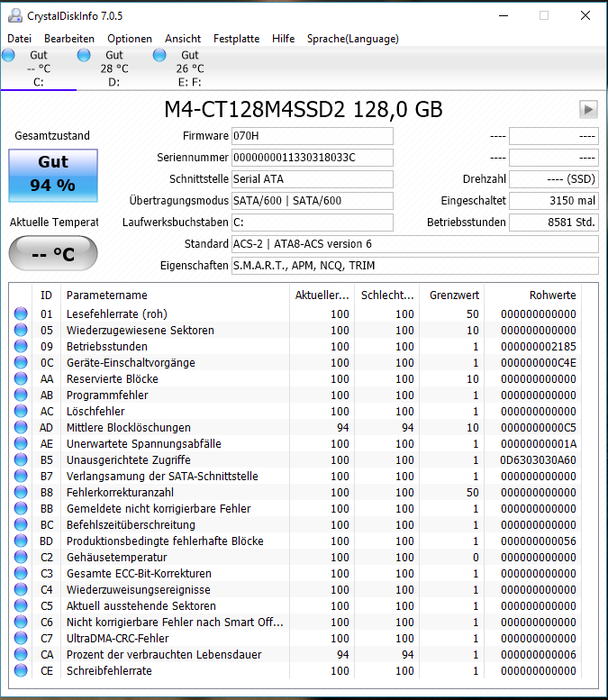Switch to the E: F: disk tab
The height and width of the screenshot is (700, 608).
coord(190,68)
